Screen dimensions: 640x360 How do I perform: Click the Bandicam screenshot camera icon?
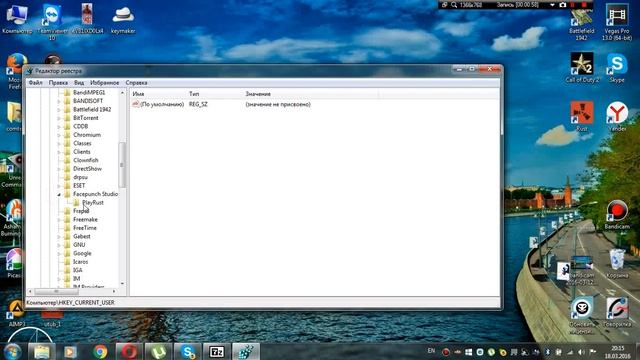coord(562,5)
